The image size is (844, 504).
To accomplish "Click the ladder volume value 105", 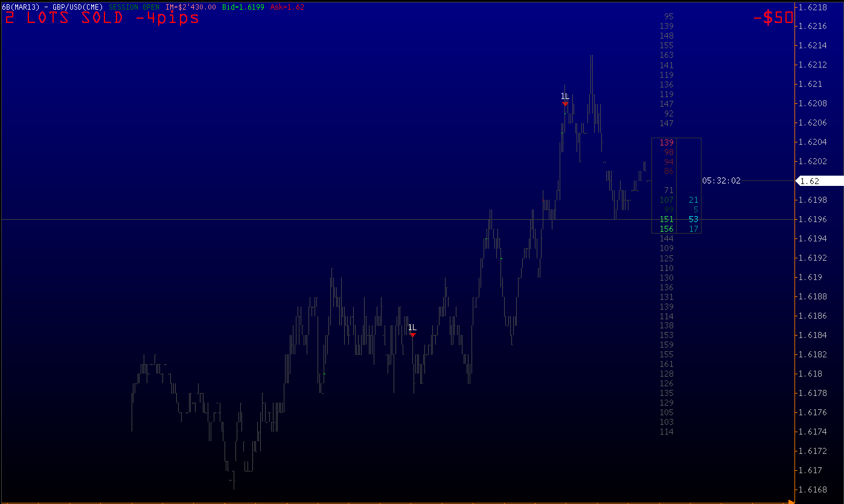I will 667,413.
